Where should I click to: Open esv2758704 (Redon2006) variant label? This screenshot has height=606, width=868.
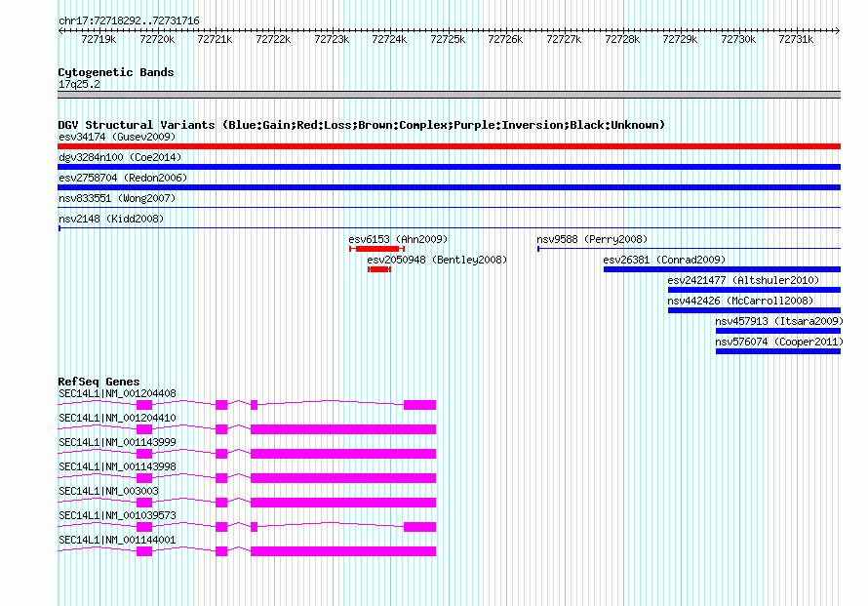tap(123, 178)
